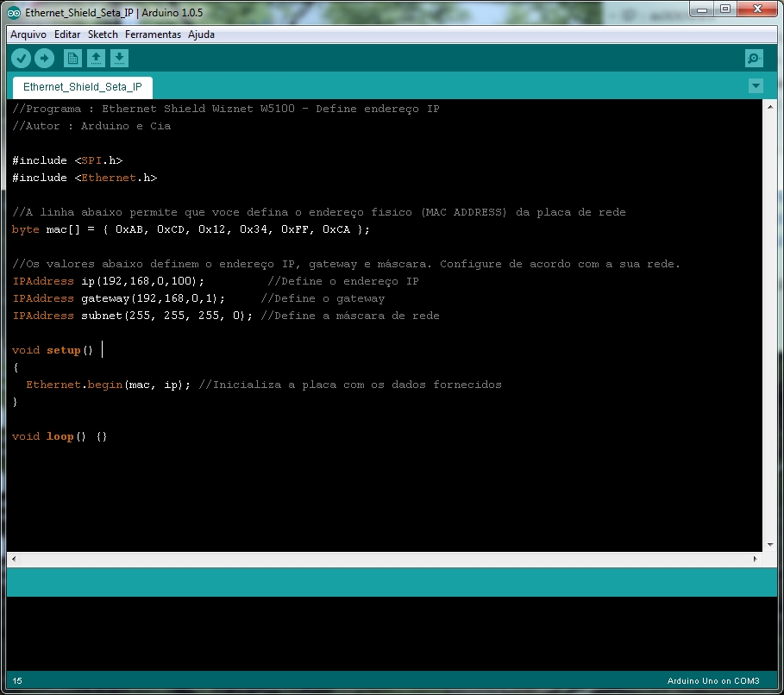The width and height of the screenshot is (784, 695).
Task: Click the '//Autor : Arduino e Cia' comment
Action: point(91,126)
